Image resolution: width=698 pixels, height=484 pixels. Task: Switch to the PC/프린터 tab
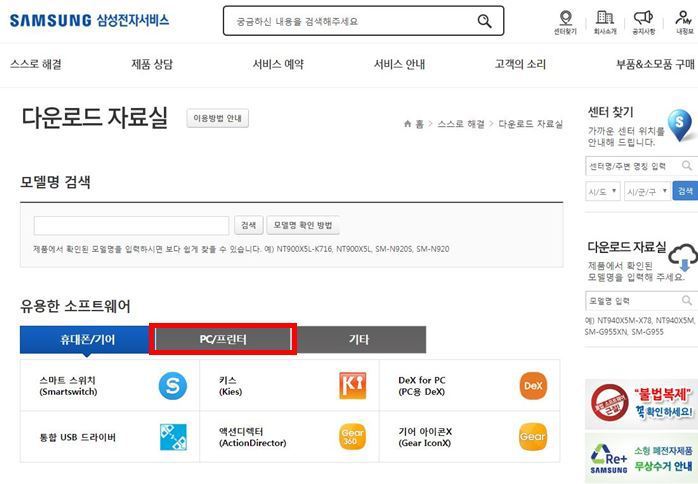coord(223,340)
